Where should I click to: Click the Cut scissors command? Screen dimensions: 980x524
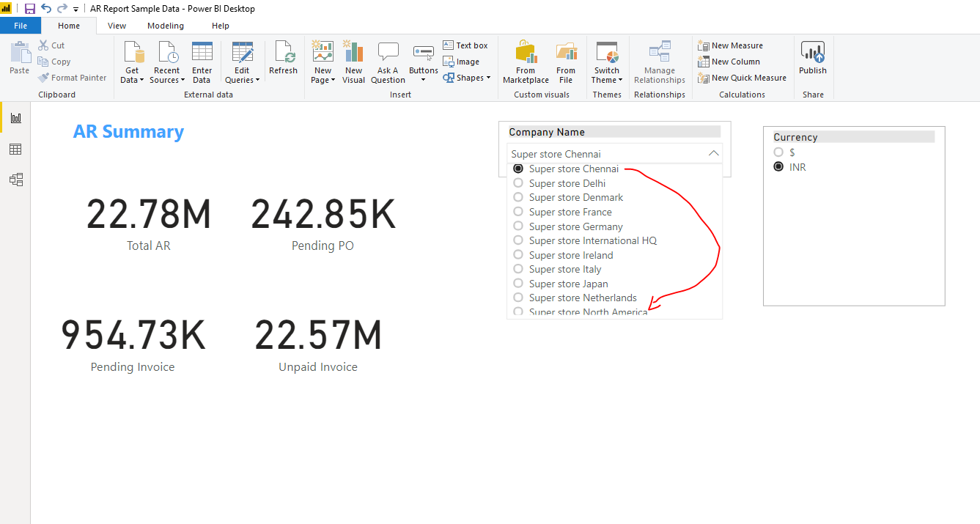tap(52, 45)
